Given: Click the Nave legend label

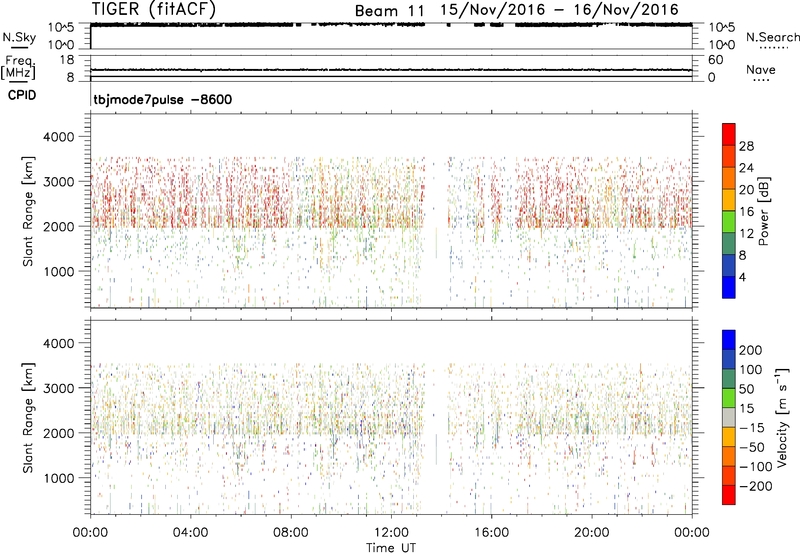Looking at the screenshot, I should (x=761, y=69).
